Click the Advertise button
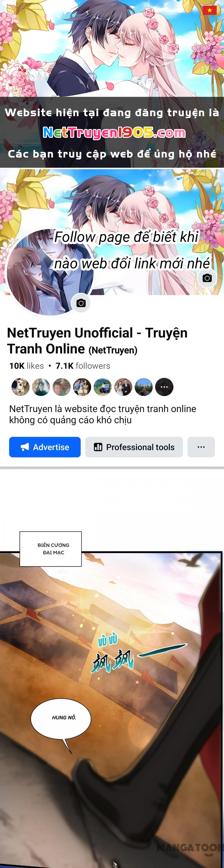This screenshot has width=224, height=868. click(x=45, y=447)
